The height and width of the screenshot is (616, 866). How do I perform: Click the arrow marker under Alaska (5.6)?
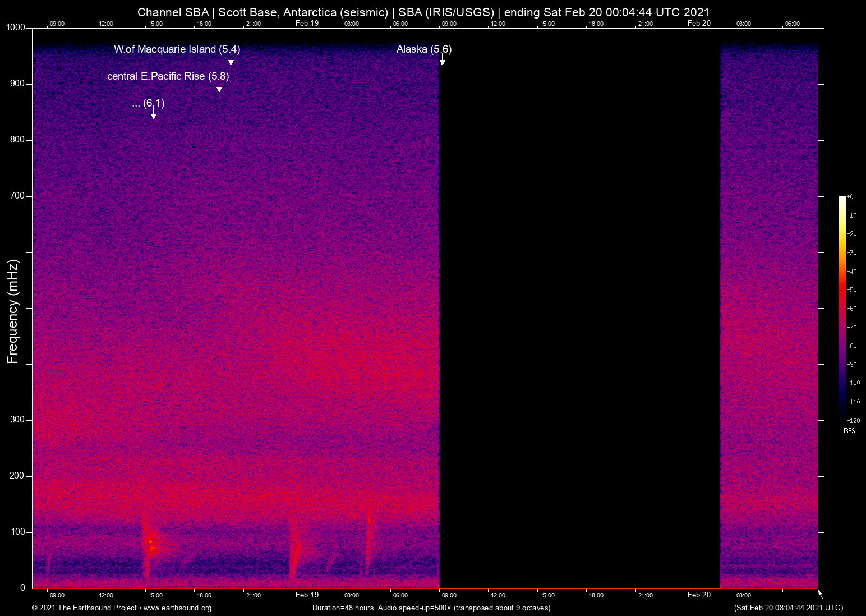[442, 61]
